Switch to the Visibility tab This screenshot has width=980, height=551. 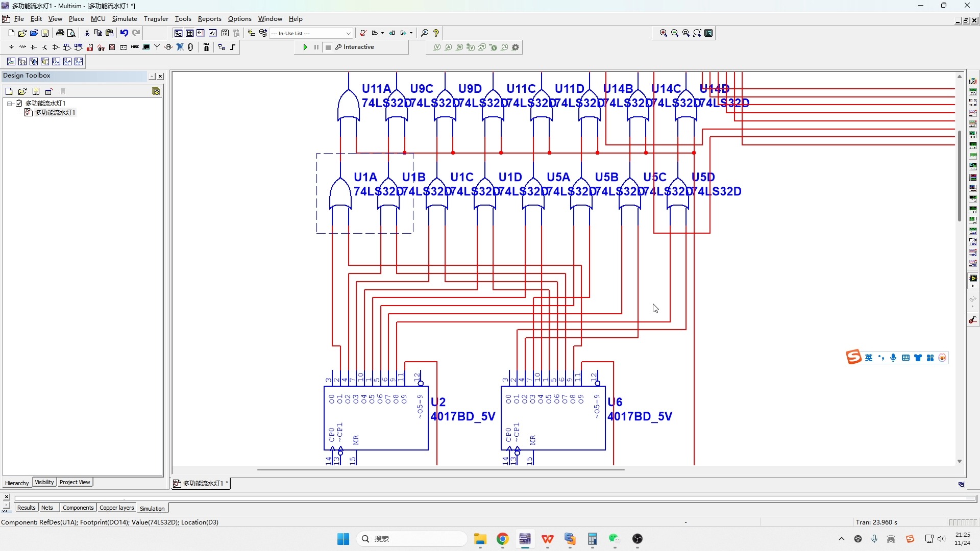tap(44, 482)
